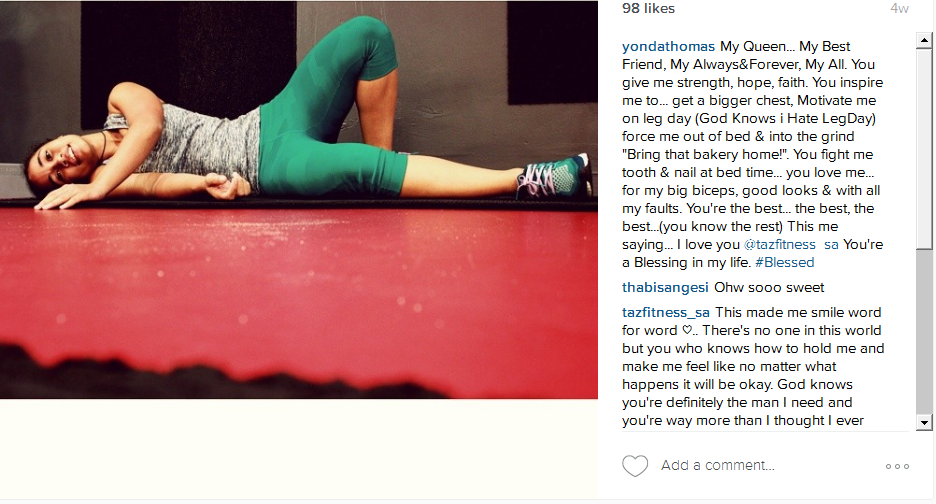Click the teal sneaker in the photo
The image size is (936, 504).
[555, 176]
